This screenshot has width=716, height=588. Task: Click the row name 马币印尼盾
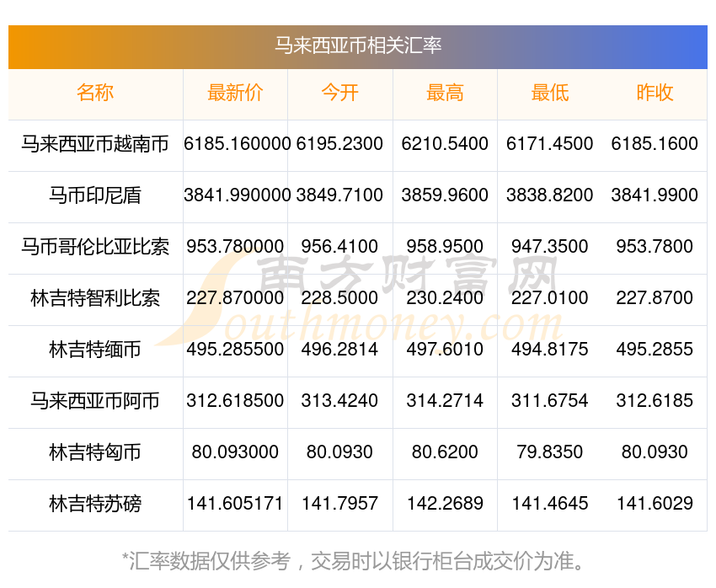(95, 195)
